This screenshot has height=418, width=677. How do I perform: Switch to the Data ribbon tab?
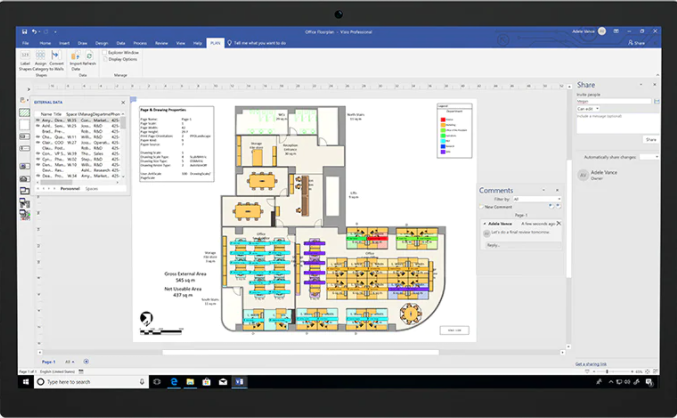[x=120, y=43]
